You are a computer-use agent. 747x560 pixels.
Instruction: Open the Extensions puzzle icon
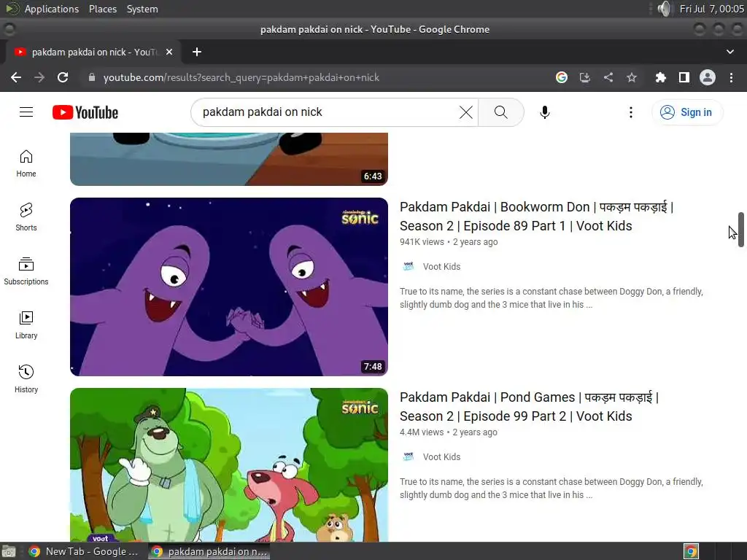(x=660, y=77)
